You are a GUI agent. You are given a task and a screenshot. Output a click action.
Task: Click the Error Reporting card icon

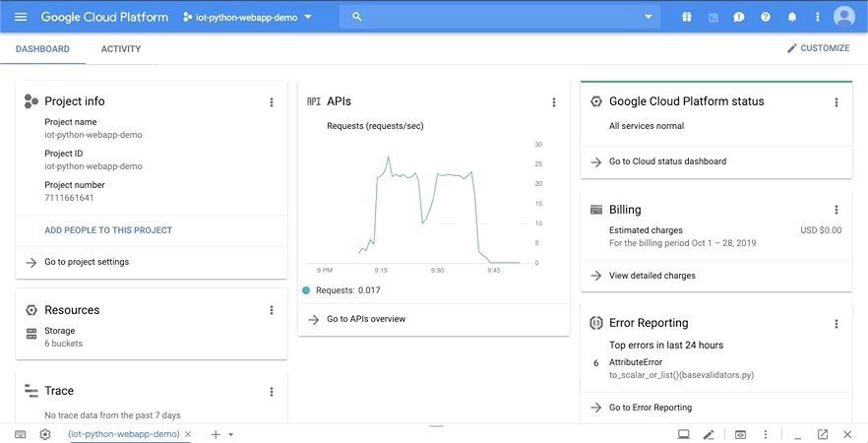(x=595, y=323)
